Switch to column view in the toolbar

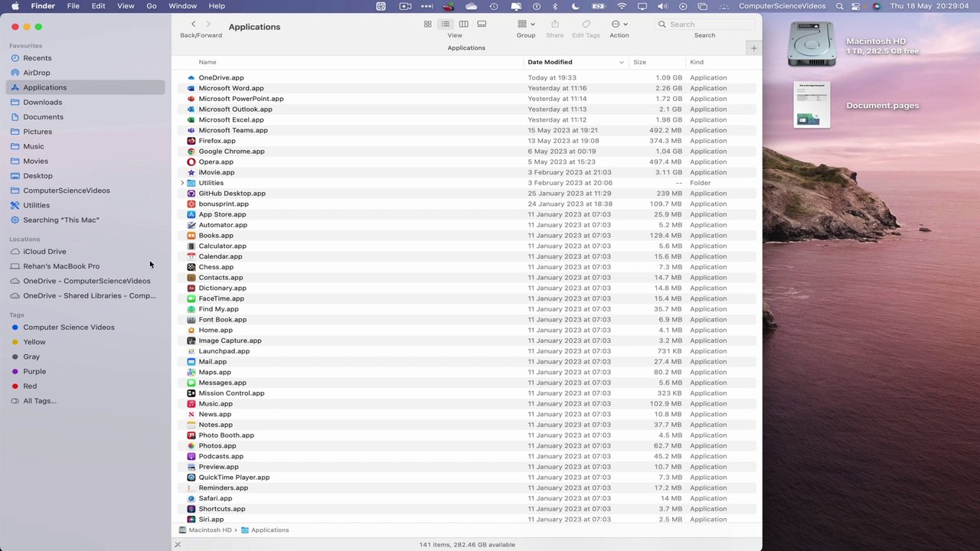pyautogui.click(x=463, y=24)
